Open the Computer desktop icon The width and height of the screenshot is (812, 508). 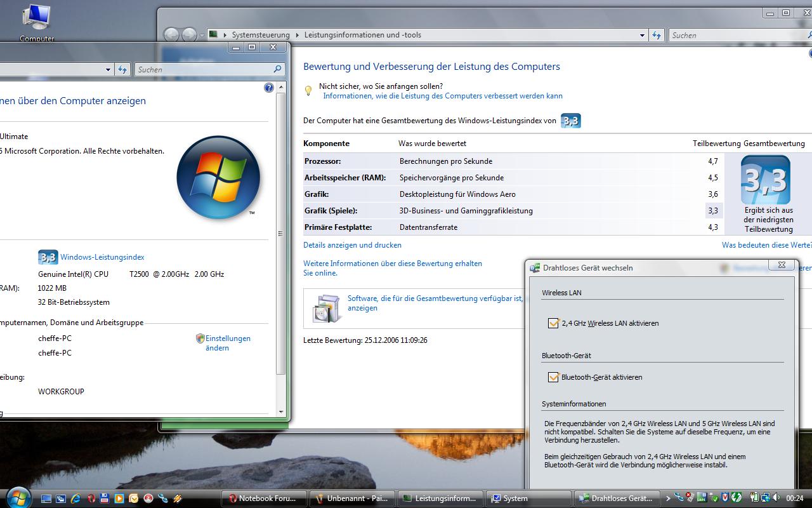coord(37,22)
